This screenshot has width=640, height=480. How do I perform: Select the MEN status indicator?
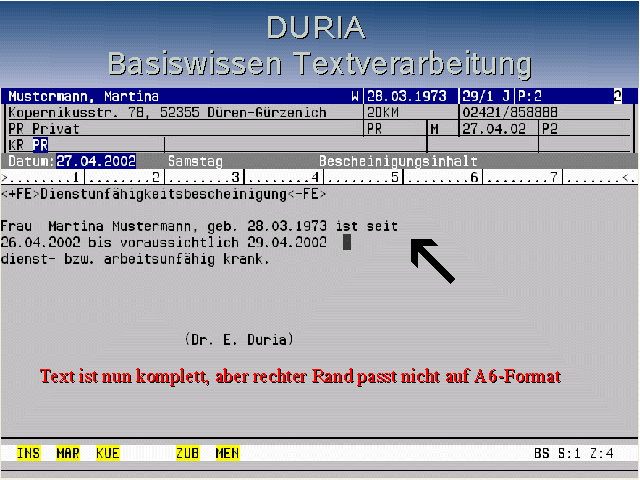227,453
